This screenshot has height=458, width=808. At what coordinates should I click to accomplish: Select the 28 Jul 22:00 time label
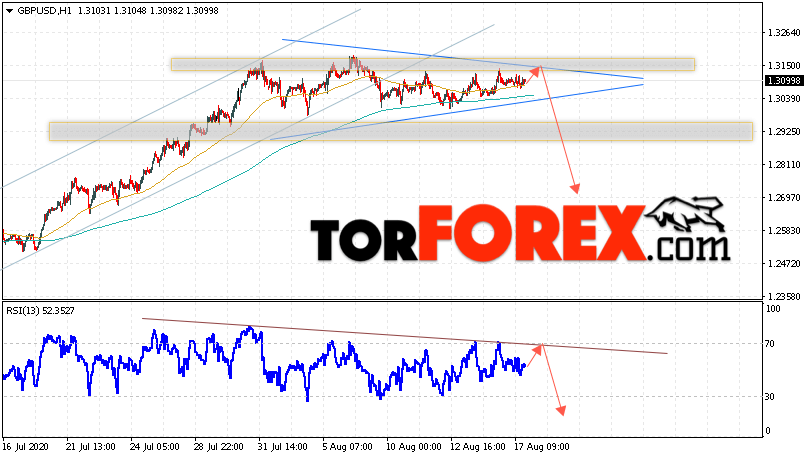pos(219,447)
